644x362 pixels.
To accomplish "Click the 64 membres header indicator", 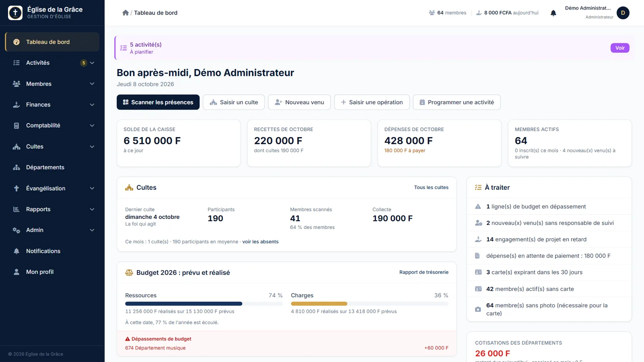I will click(448, 13).
